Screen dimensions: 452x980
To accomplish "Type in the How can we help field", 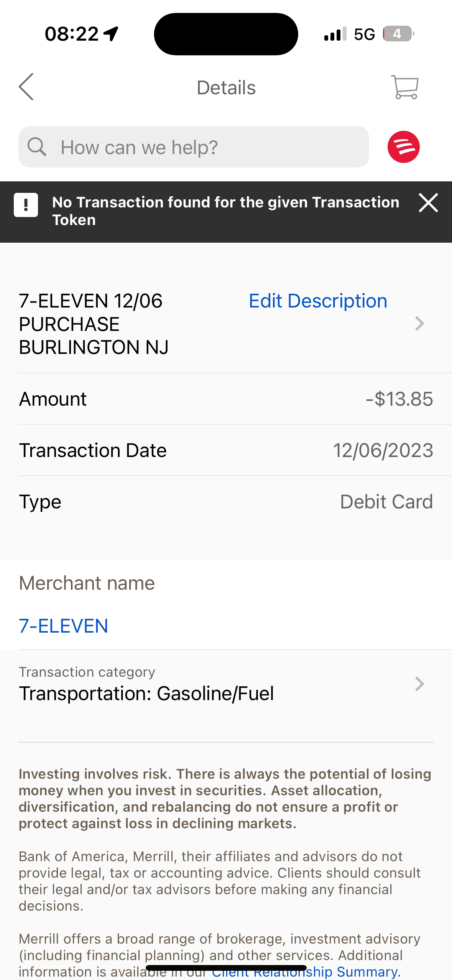I will 207,147.
